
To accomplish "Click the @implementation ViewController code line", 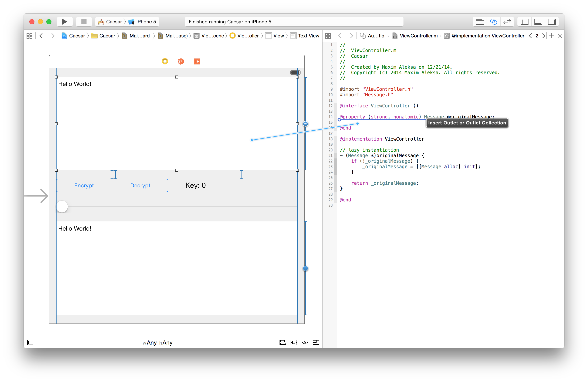I will tap(382, 139).
